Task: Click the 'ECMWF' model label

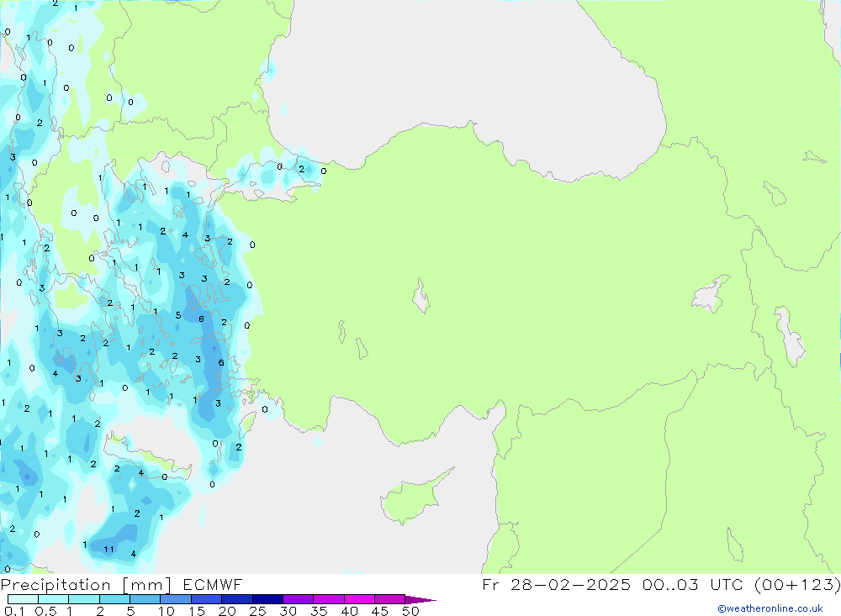Action: click(x=213, y=585)
